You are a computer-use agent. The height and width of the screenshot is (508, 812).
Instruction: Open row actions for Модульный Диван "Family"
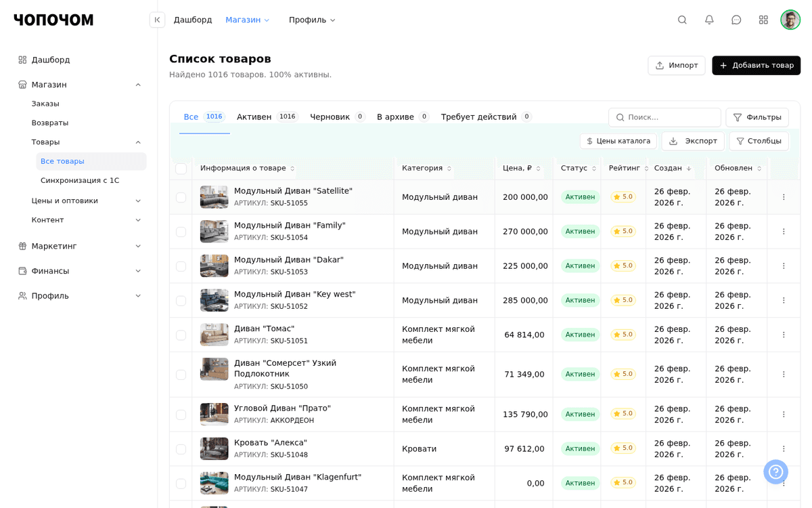(x=784, y=232)
